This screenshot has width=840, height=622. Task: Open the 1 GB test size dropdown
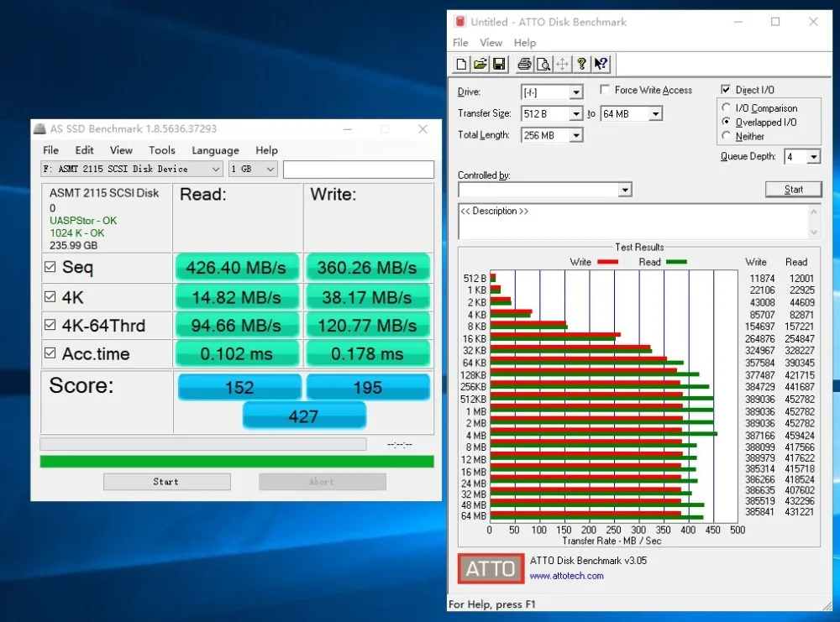click(253, 169)
